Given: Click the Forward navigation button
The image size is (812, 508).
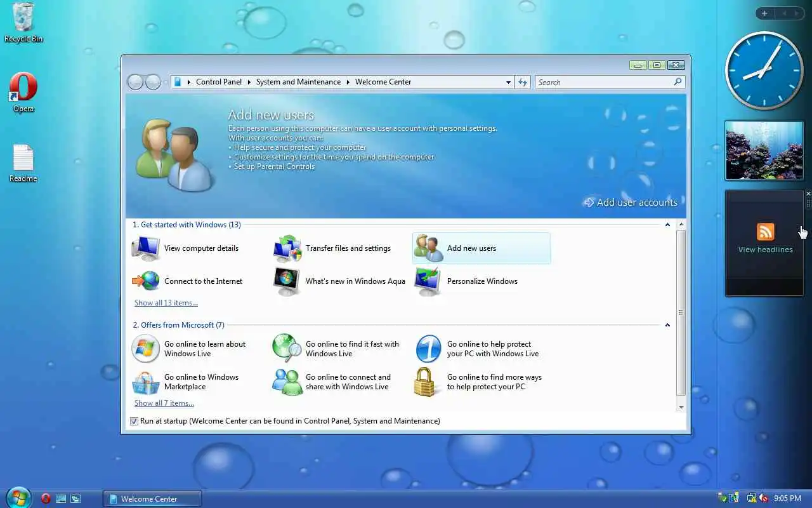Looking at the screenshot, I should (153, 82).
